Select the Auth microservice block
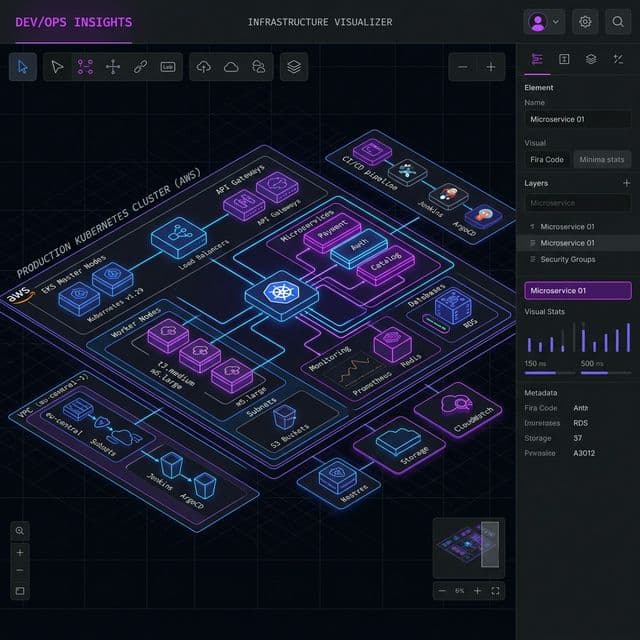 (359, 247)
